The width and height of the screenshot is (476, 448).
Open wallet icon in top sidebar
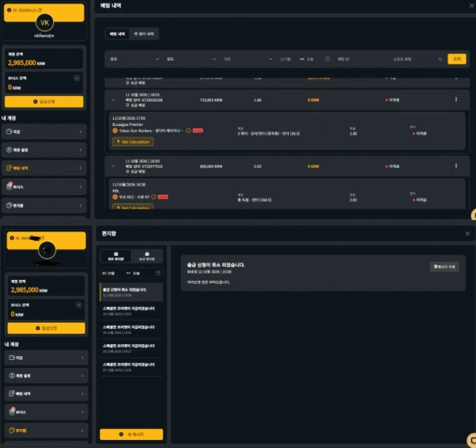point(9,132)
